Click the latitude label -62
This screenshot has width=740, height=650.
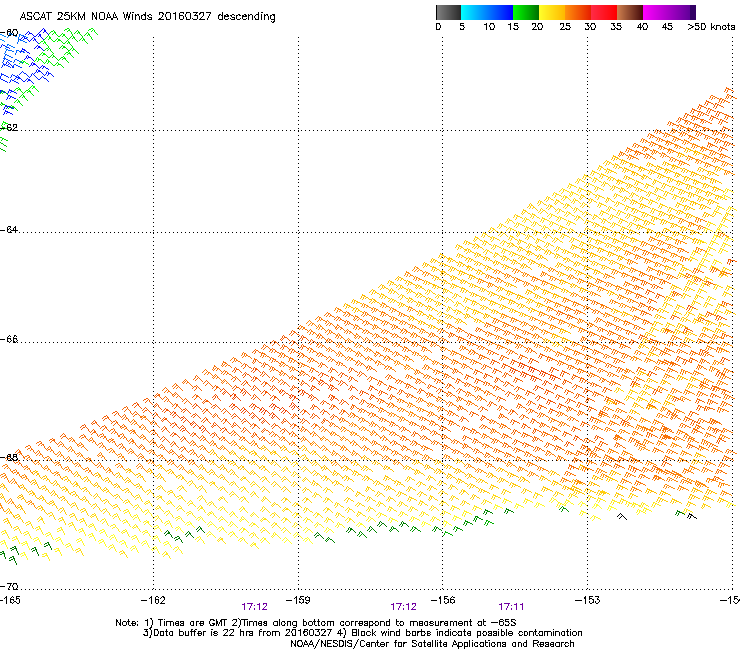[x=9, y=128]
